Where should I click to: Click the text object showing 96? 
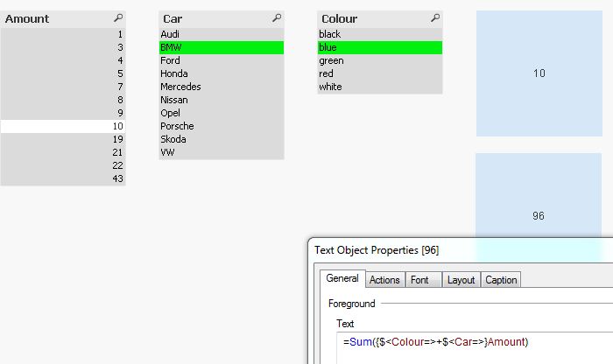click(539, 201)
